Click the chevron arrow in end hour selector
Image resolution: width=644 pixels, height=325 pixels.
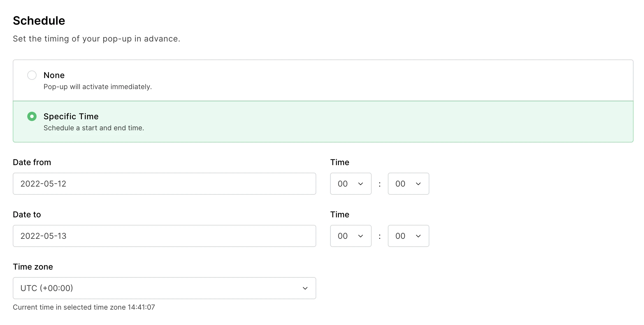tap(361, 236)
